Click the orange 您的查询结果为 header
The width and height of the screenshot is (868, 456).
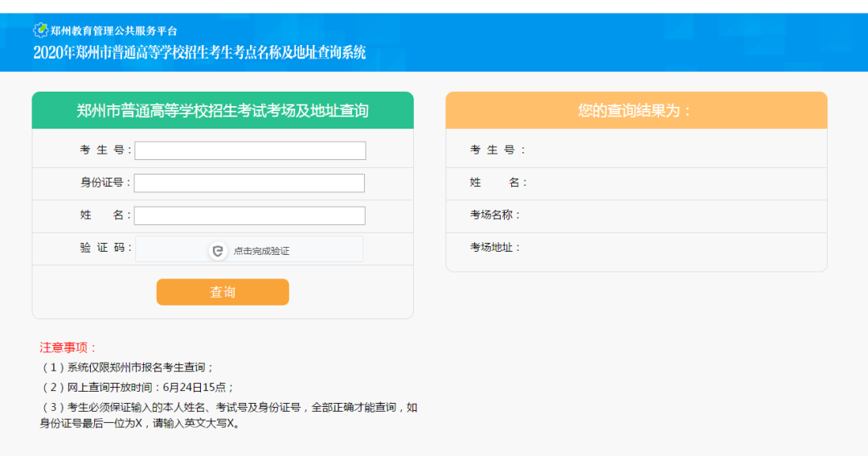click(636, 110)
